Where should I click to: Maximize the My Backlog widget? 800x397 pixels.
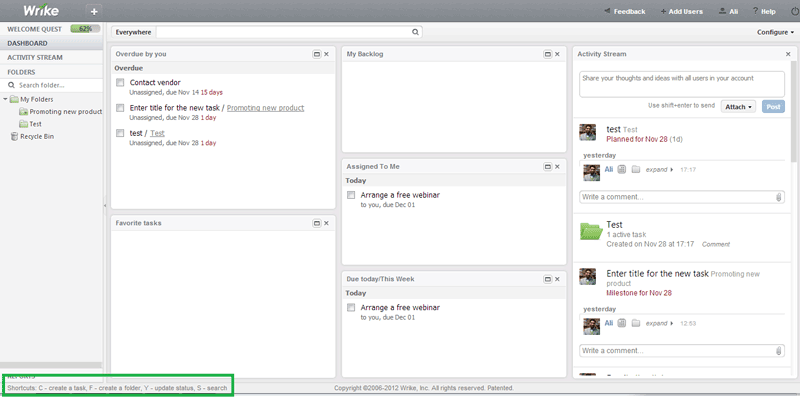point(547,54)
